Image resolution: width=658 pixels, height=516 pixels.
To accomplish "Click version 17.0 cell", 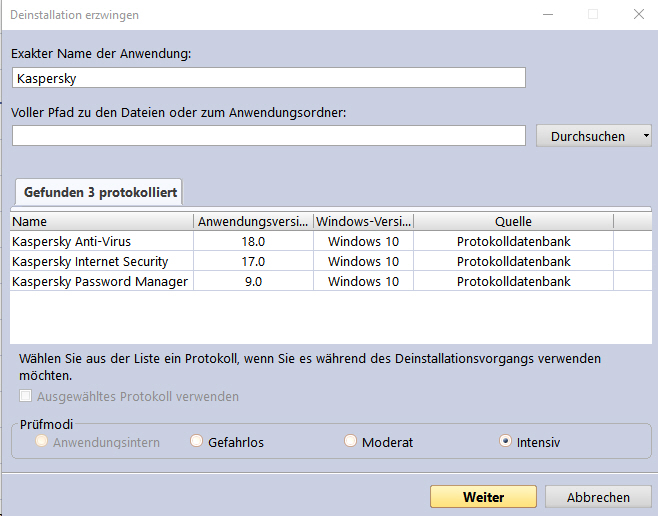I will pyautogui.click(x=253, y=261).
